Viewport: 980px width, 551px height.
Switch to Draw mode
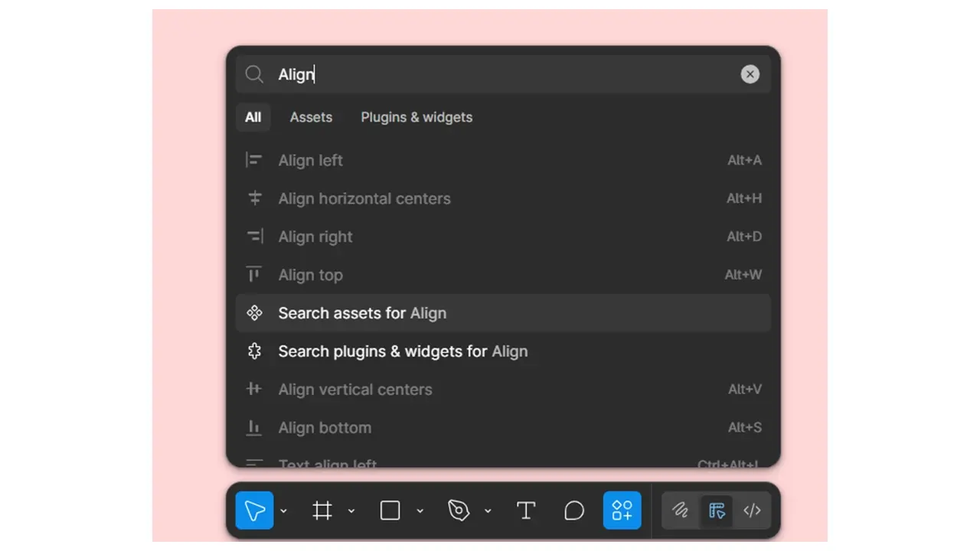click(x=680, y=510)
